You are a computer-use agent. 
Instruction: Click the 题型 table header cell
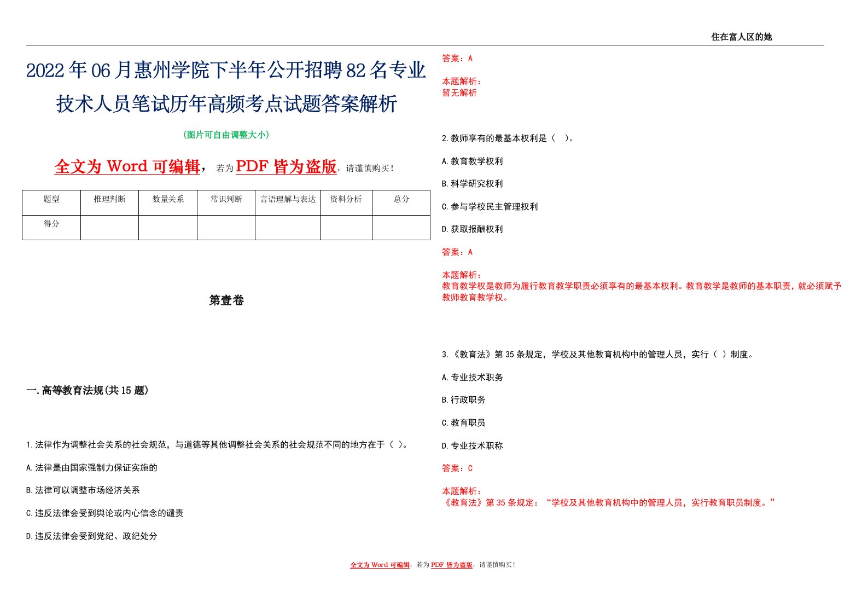51,202
